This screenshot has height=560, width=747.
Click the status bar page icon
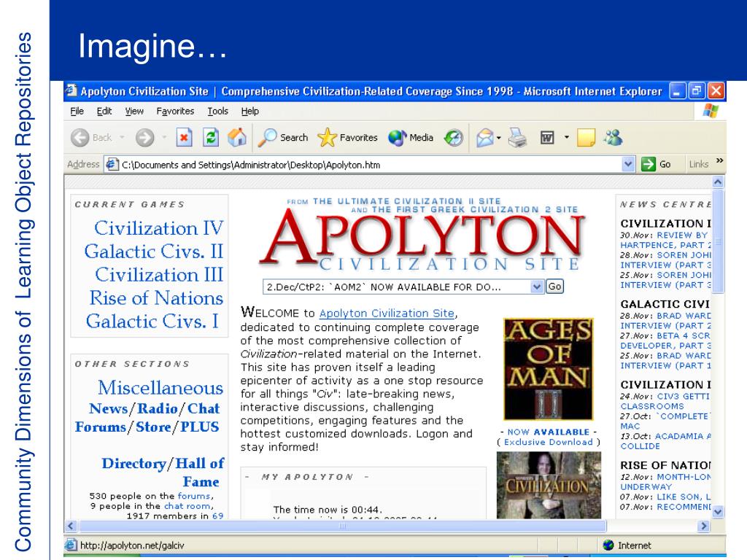(x=71, y=545)
